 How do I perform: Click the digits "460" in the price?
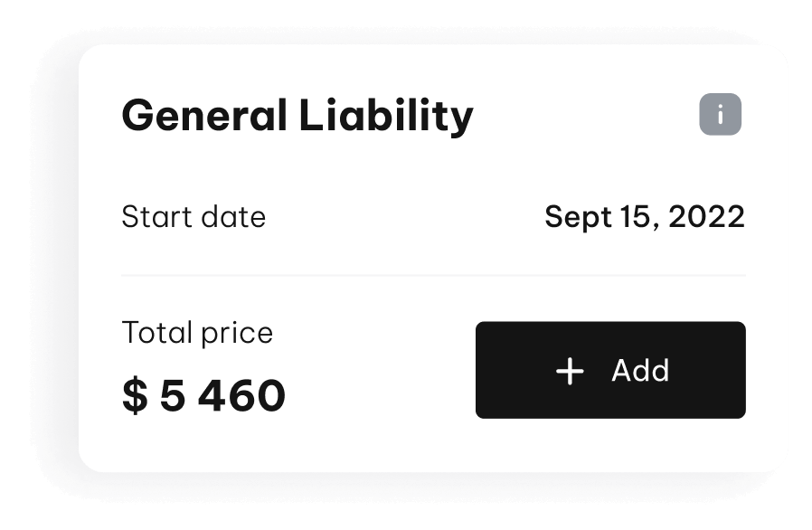click(x=242, y=396)
